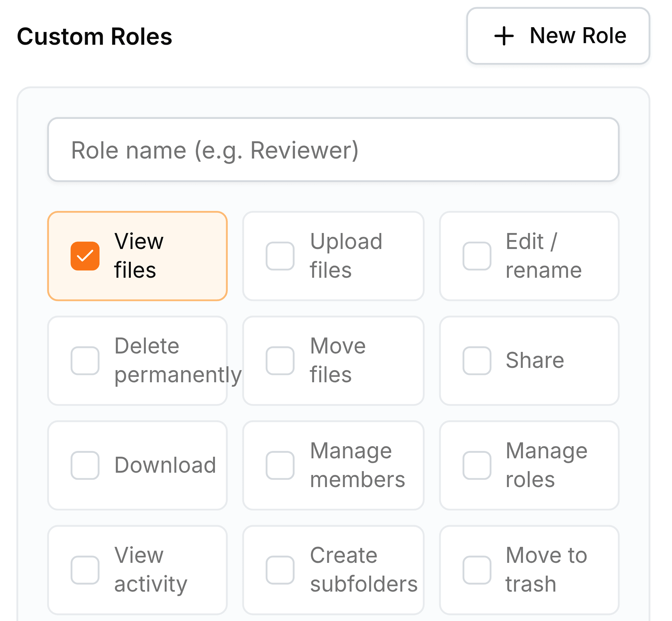672x621 pixels.
Task: Check the Edit / rename checkbox
Action: [477, 256]
